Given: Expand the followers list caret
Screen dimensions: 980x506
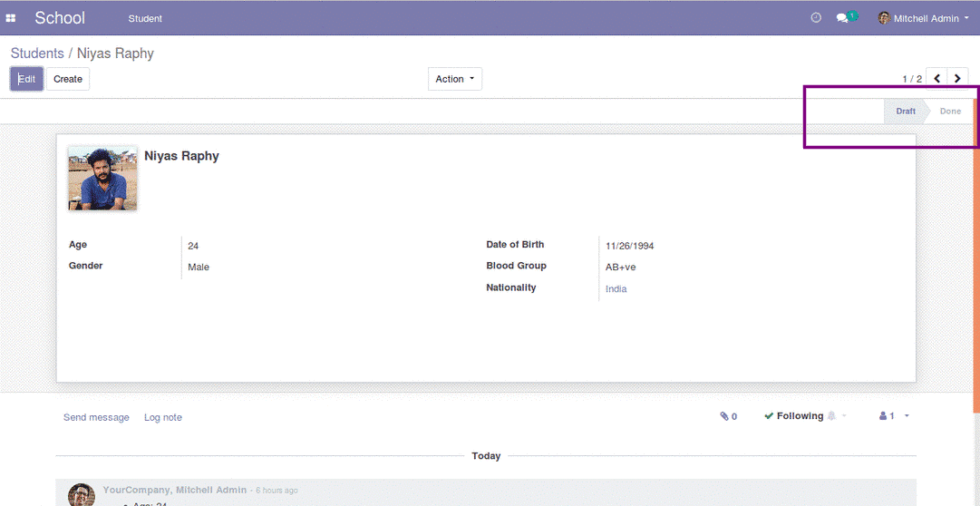Looking at the screenshot, I should pyautogui.click(x=907, y=416).
